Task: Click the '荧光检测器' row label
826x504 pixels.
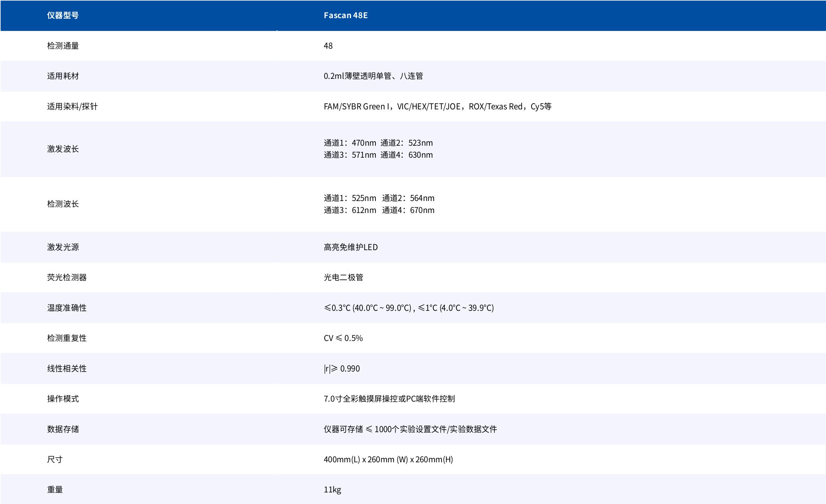Action: (x=67, y=277)
